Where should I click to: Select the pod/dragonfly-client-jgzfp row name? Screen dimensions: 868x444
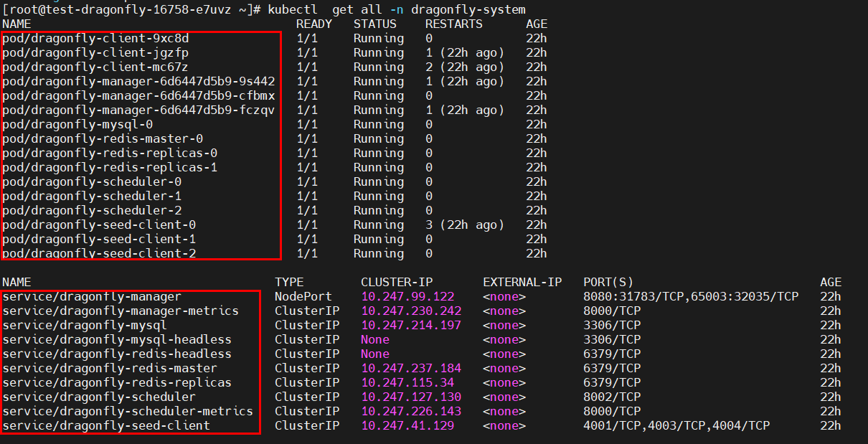(x=95, y=52)
